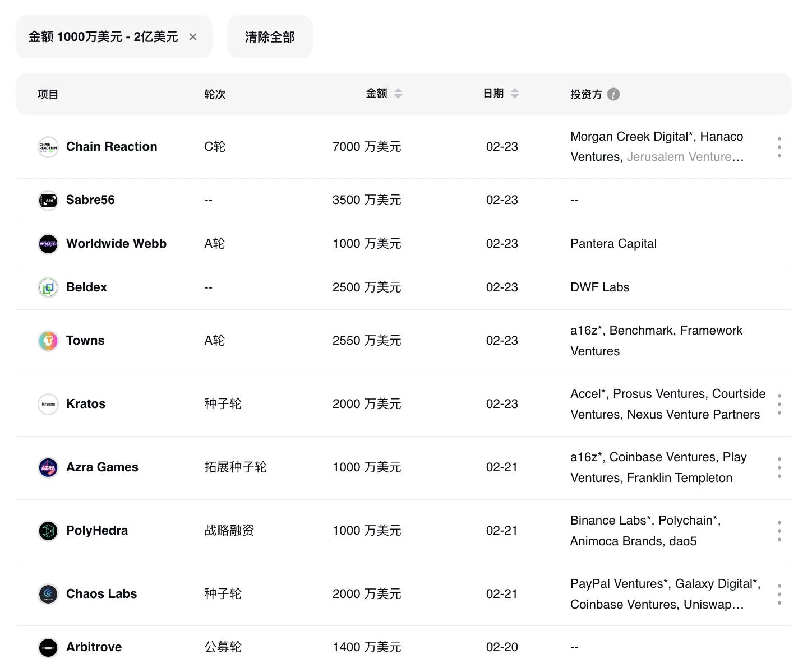Remove the 金额 1000万美元 - 2亿美元 filter
Screen dimensions: 812x668
tap(193, 37)
